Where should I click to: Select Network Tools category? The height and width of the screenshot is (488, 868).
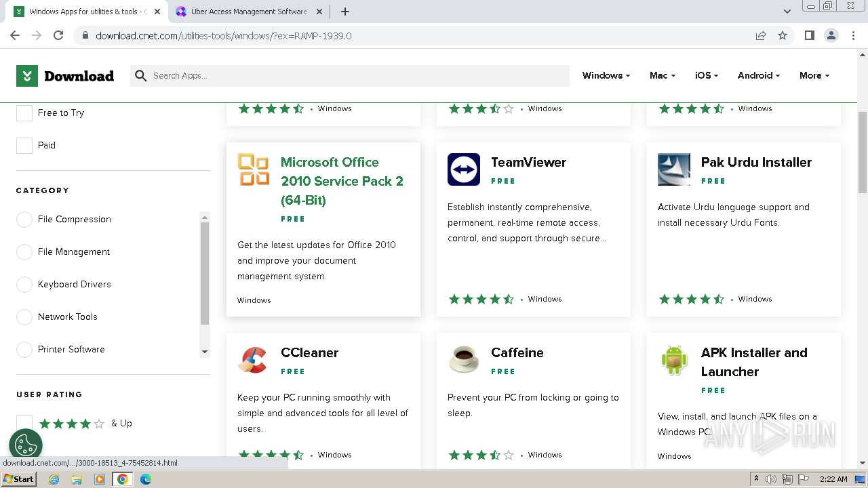pos(24,317)
